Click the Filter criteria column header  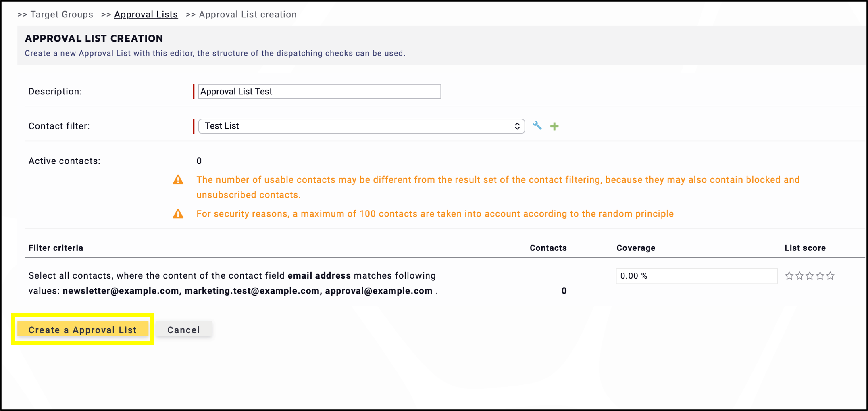[56, 248]
